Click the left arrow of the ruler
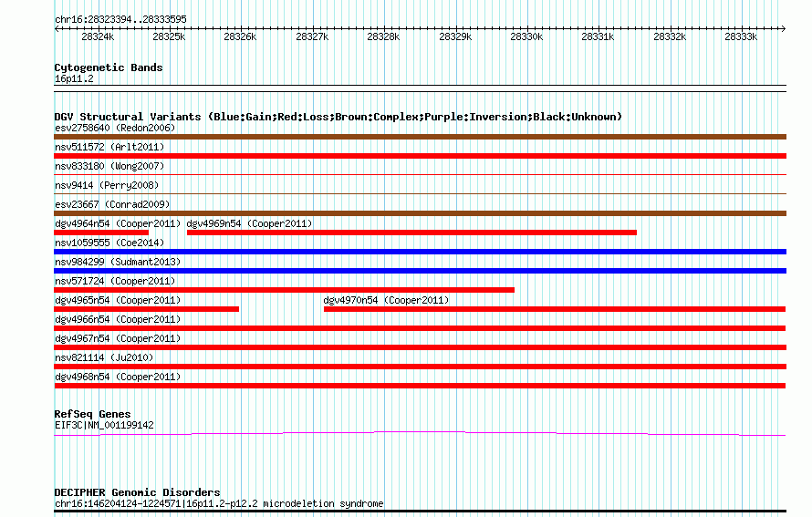 point(57,28)
